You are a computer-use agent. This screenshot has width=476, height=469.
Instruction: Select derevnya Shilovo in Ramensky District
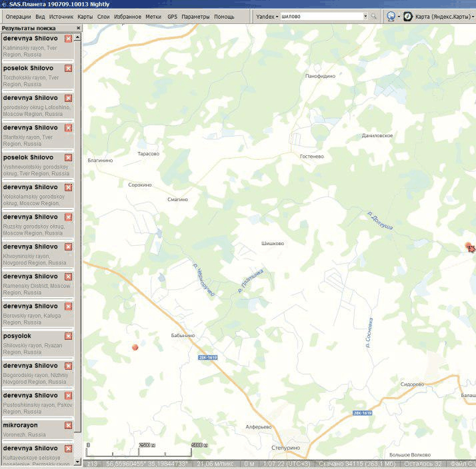tap(31, 276)
